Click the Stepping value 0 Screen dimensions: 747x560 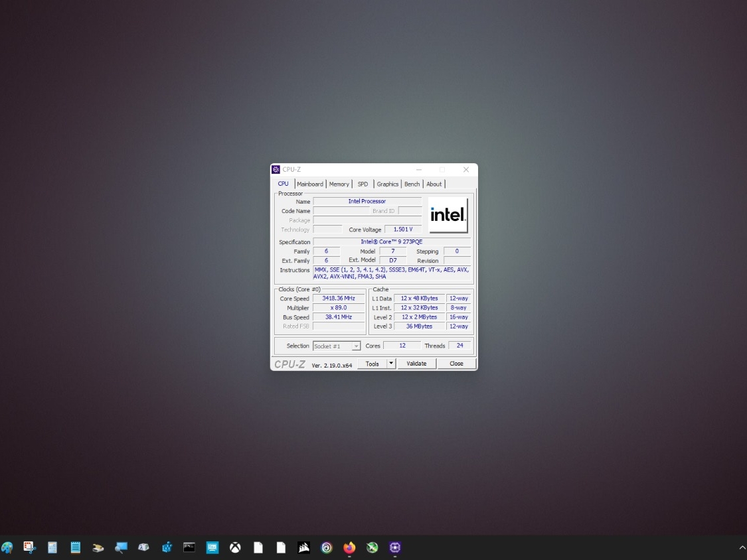tap(457, 251)
